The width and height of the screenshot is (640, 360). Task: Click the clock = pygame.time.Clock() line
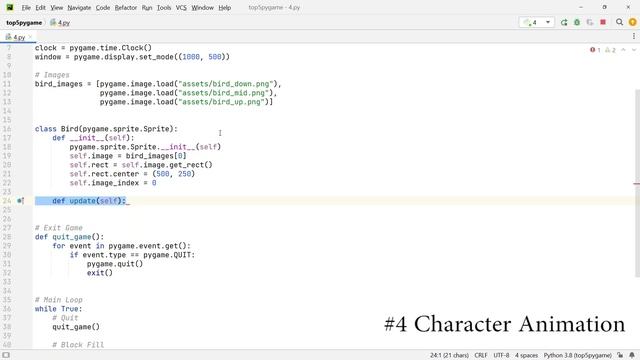coord(93,48)
